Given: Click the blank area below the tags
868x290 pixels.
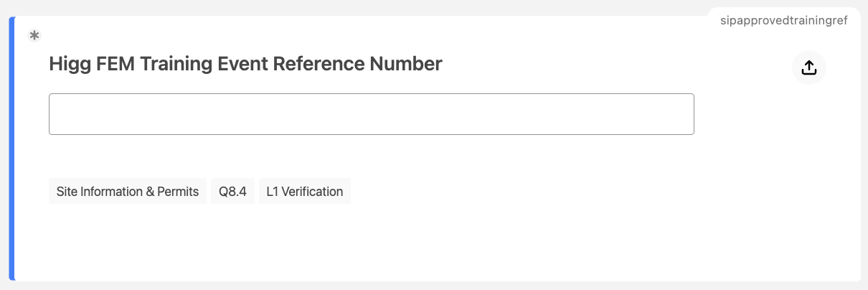Looking at the screenshot, I should [x=359, y=244].
